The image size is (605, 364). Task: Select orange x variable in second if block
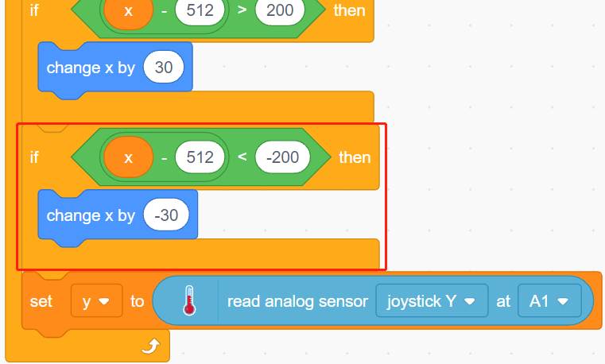129,157
